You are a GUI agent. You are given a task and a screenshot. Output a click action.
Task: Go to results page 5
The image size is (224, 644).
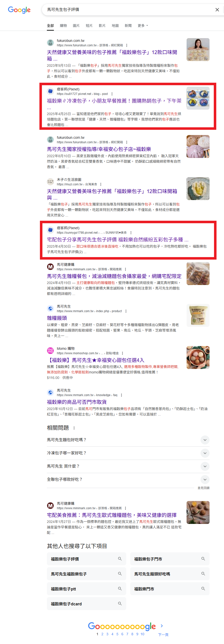point(117,634)
